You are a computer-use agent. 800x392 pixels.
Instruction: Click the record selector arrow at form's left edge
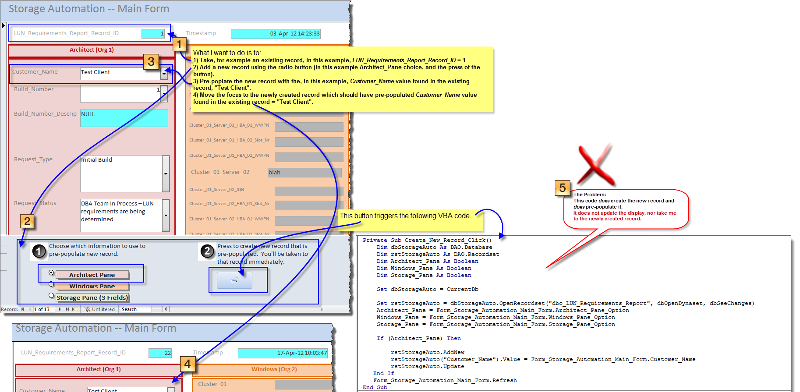point(4,25)
